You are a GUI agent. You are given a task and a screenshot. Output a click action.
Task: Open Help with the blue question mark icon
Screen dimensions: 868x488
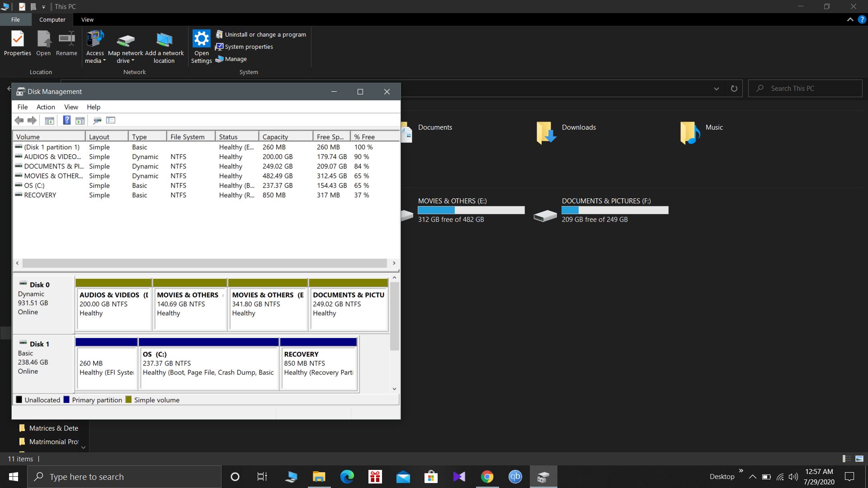(x=66, y=120)
